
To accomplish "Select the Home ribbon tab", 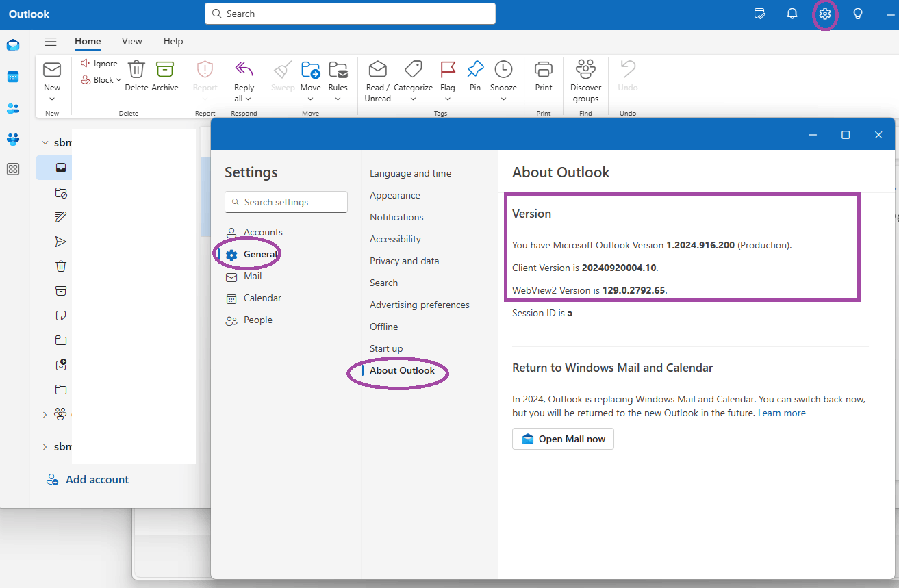I will [88, 42].
